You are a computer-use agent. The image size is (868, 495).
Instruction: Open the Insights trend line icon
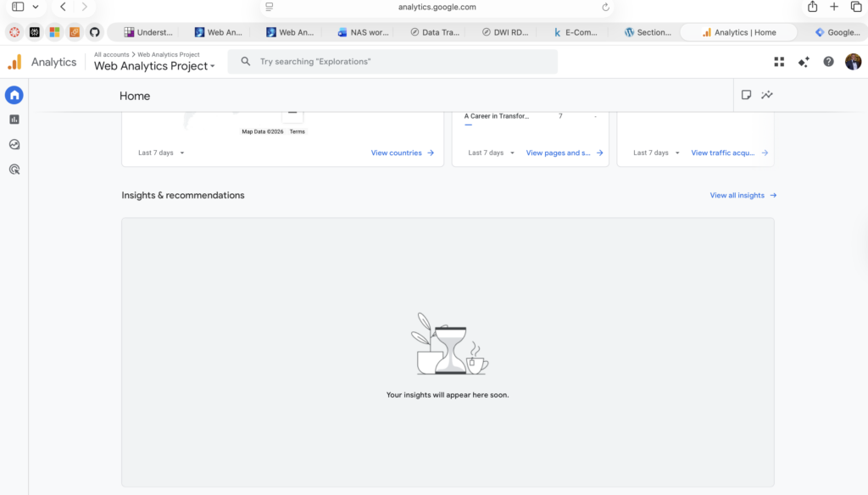[767, 95]
